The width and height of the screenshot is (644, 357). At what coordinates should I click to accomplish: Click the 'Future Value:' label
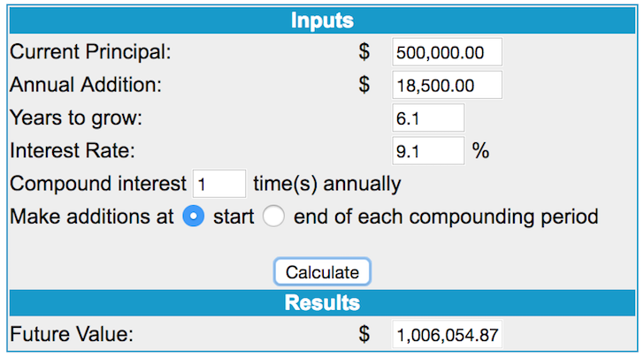click(x=72, y=334)
